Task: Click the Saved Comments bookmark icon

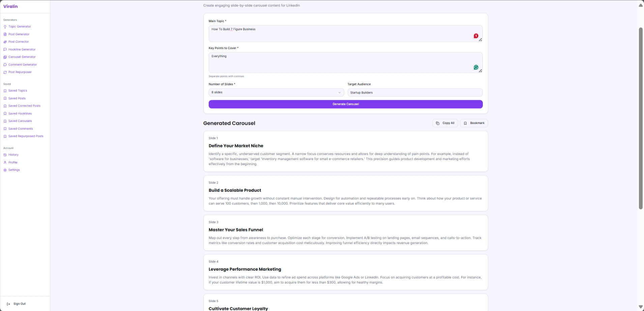Action: [x=5, y=129]
